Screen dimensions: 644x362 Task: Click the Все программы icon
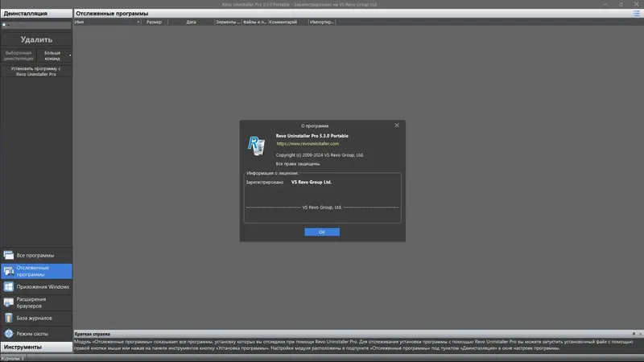[9, 255]
